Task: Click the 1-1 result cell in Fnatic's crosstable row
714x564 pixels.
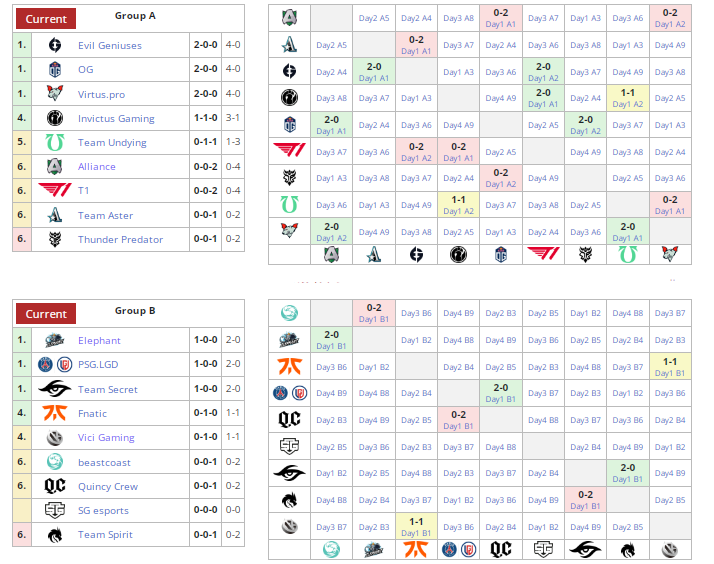Action: [670, 366]
